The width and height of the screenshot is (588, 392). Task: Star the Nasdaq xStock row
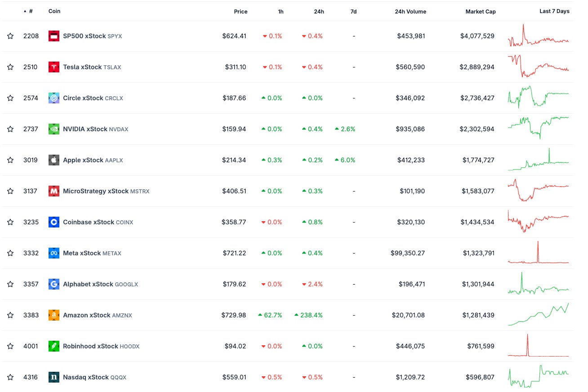point(10,377)
